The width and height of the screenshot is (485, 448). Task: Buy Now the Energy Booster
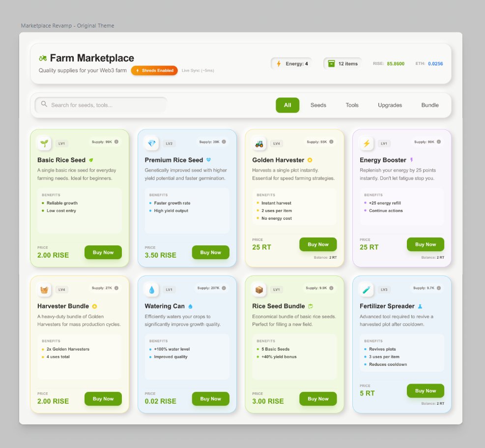(x=426, y=244)
